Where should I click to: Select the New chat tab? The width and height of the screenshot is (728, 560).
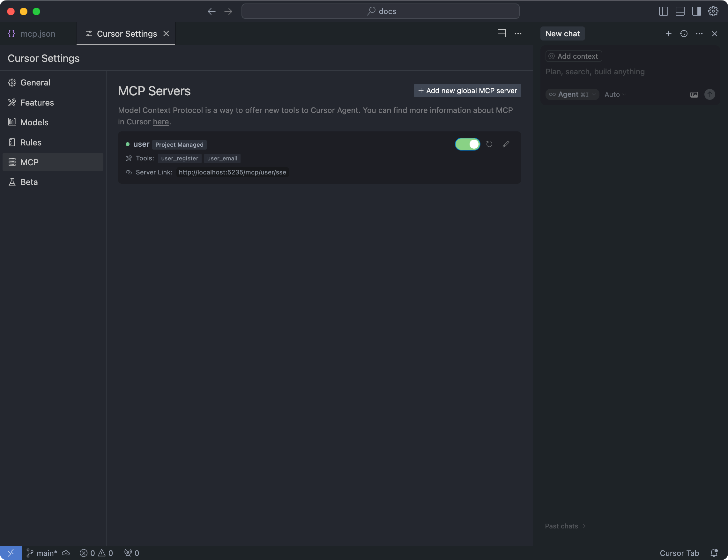tap(562, 34)
